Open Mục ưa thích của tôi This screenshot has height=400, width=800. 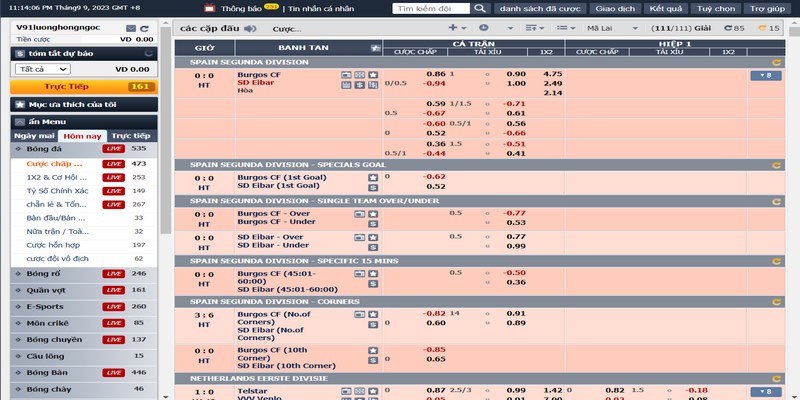[84, 105]
